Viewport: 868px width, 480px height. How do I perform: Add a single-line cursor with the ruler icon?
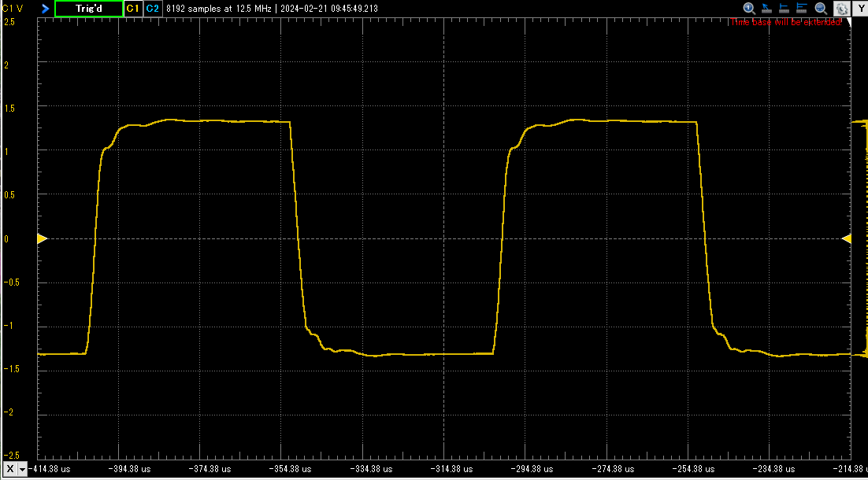coord(784,9)
